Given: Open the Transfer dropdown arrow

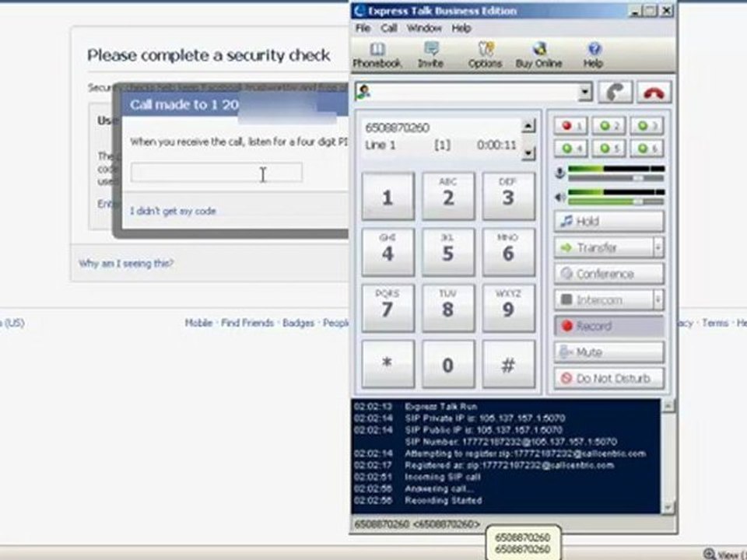Looking at the screenshot, I should tap(658, 247).
